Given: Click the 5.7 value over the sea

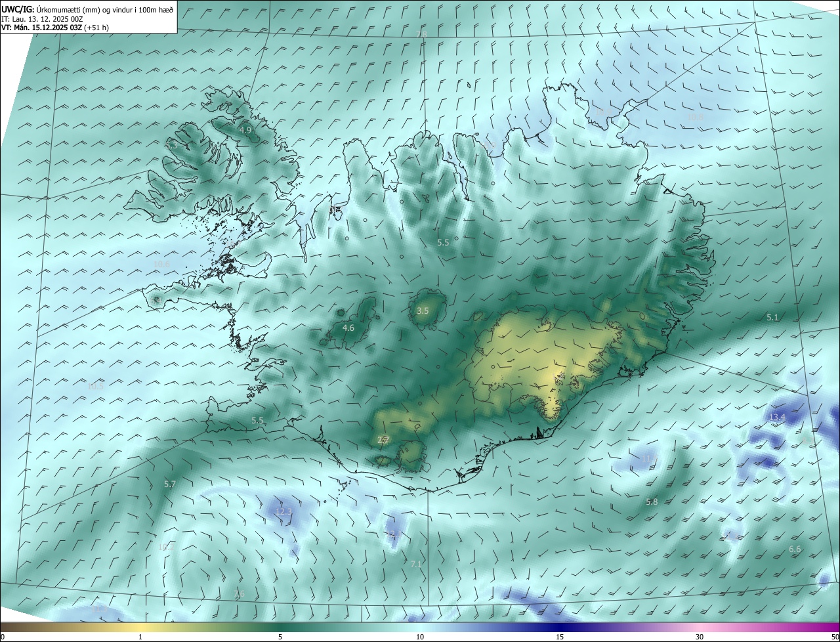Looking at the screenshot, I should 170,484.
